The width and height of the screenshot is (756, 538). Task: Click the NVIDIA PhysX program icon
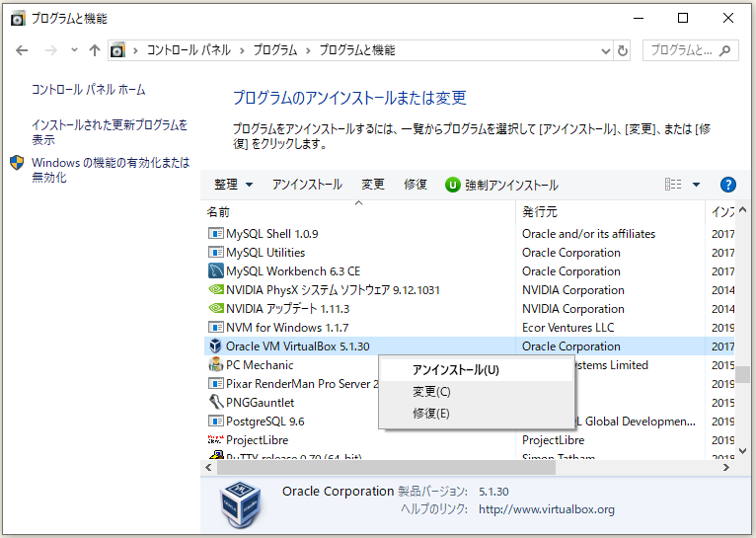pyautogui.click(x=215, y=289)
